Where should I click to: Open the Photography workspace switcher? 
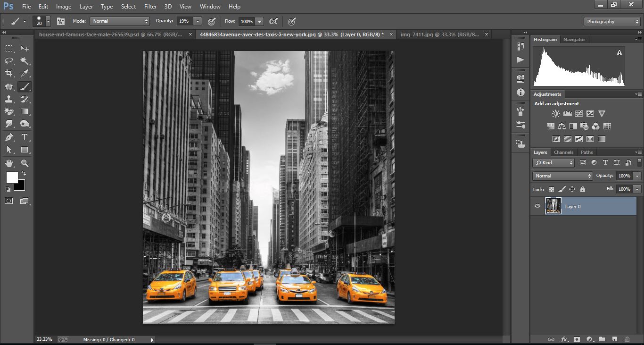611,21
